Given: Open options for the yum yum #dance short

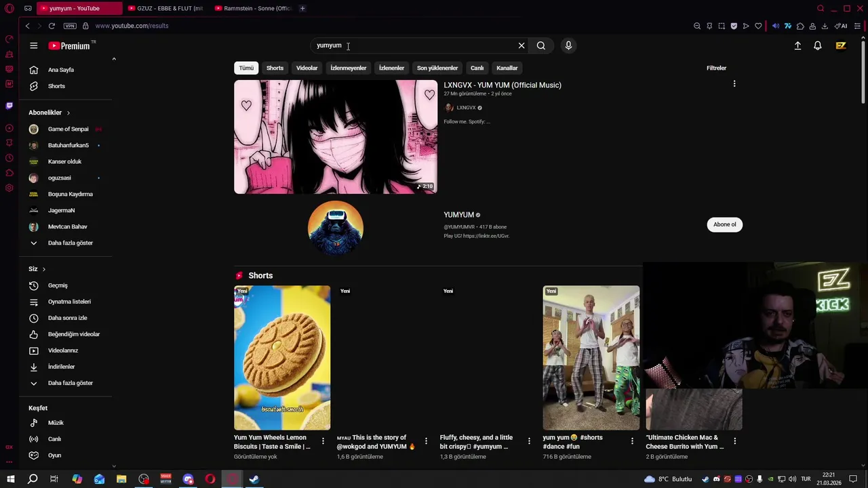Looking at the screenshot, I should (x=632, y=441).
